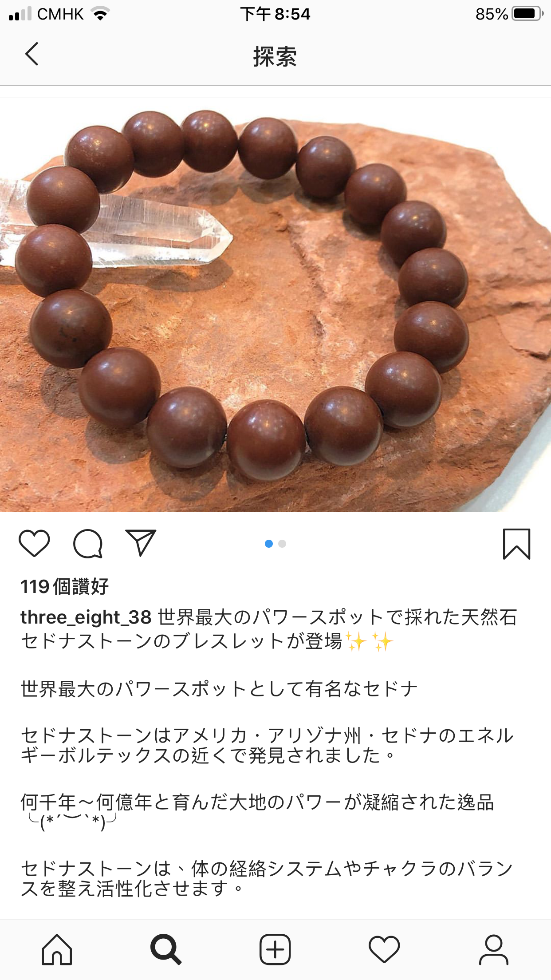
Task: View the 119 likes list
Action: [x=65, y=587]
